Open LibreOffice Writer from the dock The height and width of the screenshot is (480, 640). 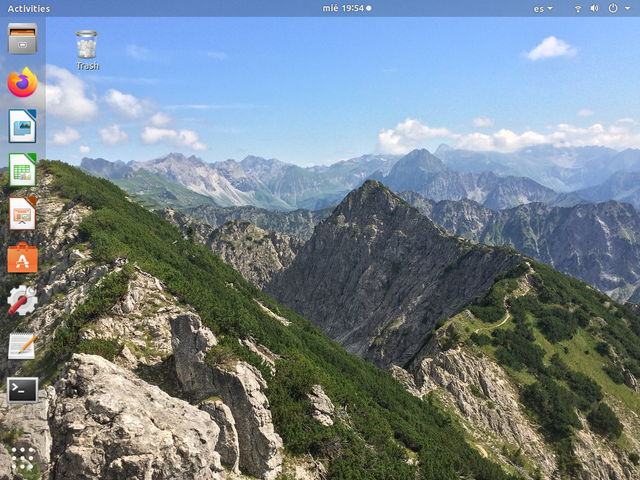(x=22, y=126)
